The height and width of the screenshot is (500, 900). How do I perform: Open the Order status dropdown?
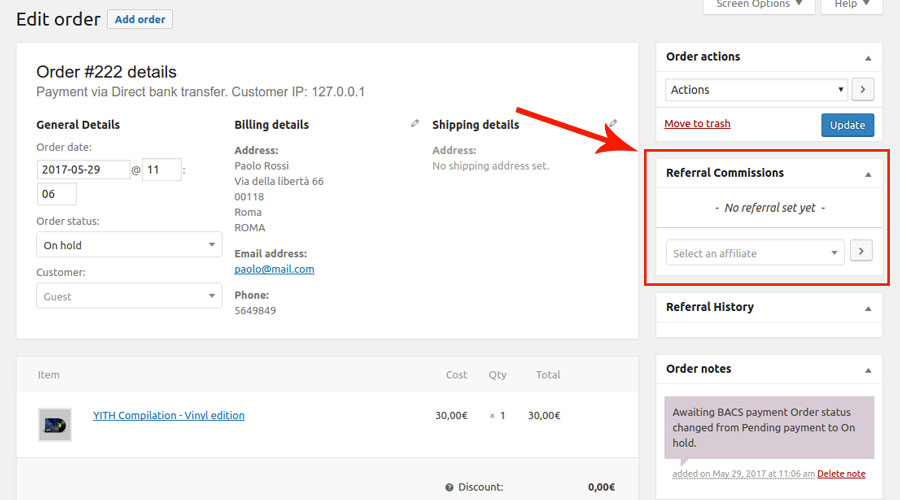pyautogui.click(x=128, y=245)
